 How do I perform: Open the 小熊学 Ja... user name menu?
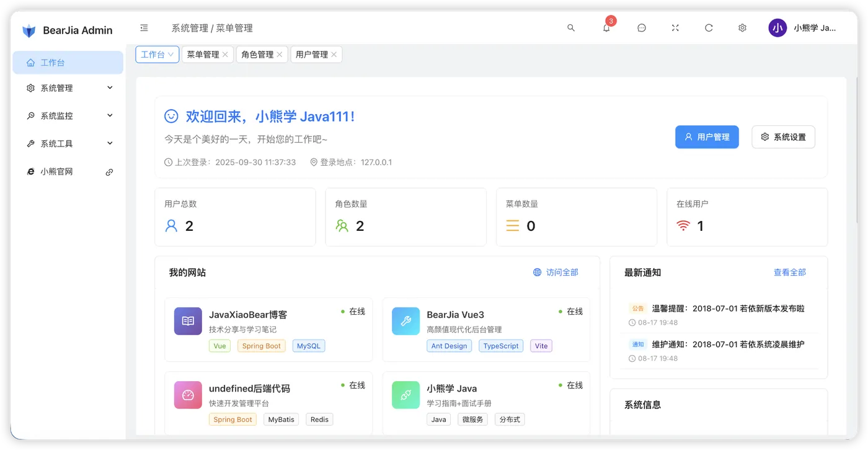[x=815, y=28]
